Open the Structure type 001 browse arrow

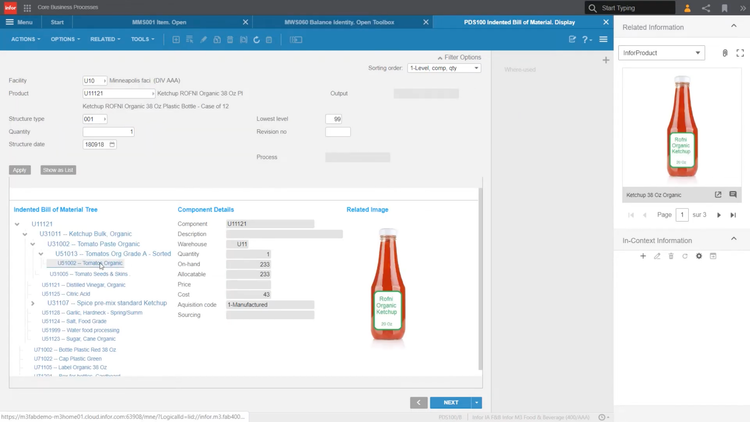pyautogui.click(x=105, y=119)
